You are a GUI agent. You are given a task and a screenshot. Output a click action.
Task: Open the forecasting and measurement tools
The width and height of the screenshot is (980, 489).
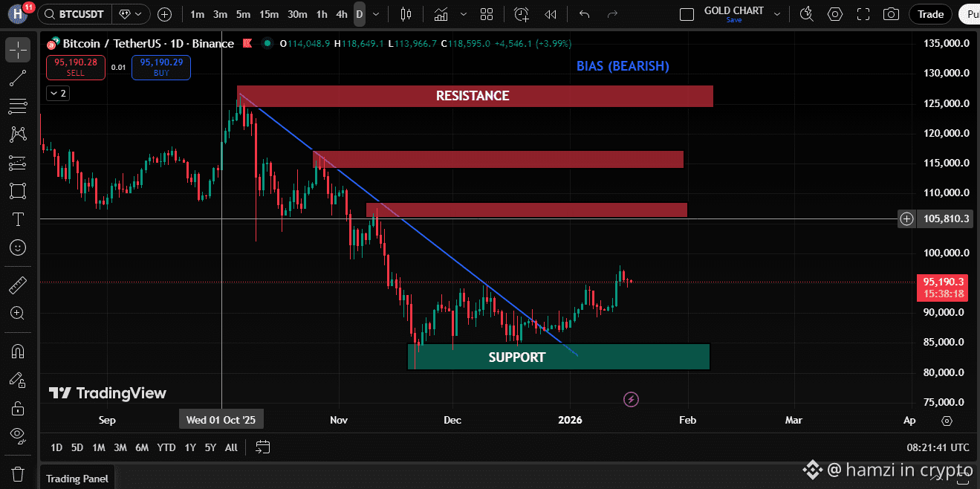pyautogui.click(x=18, y=163)
